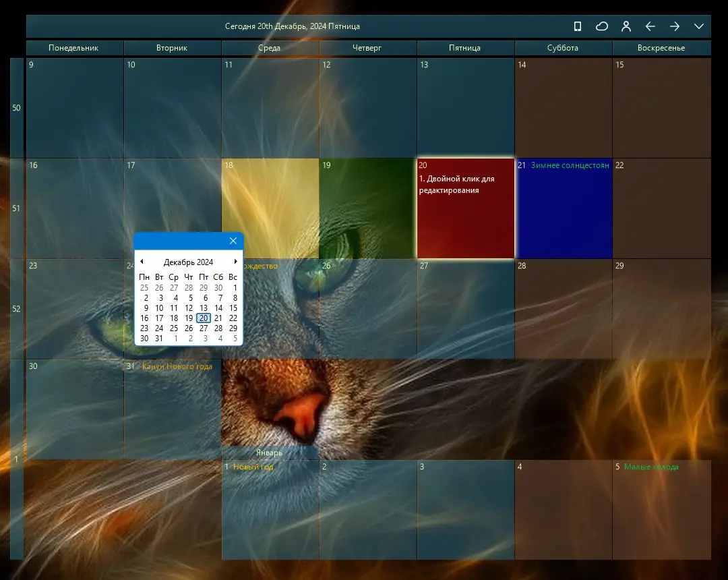The image size is (728, 580).
Task: Click the 'Воскресенье' column header
Action: click(661, 48)
